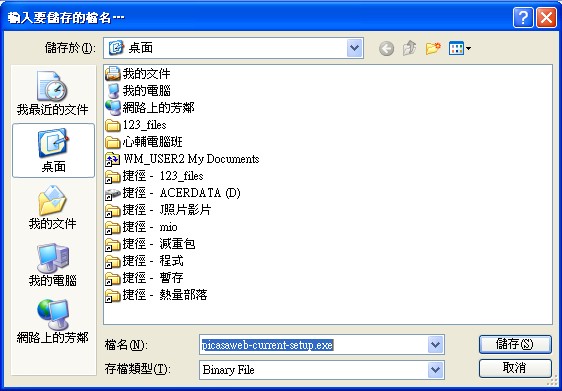Select shortcut icon 捷徑 - 減重包
Image resolution: width=562 pixels, height=391 pixels.
coord(113,244)
